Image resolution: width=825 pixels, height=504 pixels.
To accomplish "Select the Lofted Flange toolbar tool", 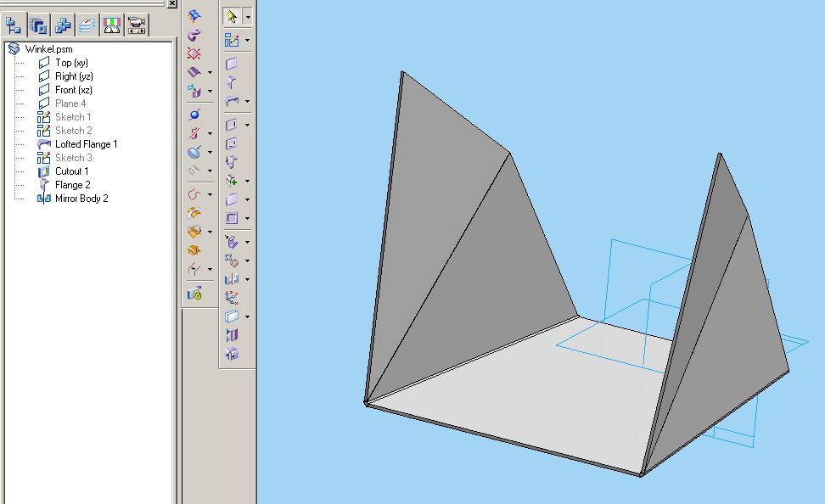I will (x=232, y=101).
